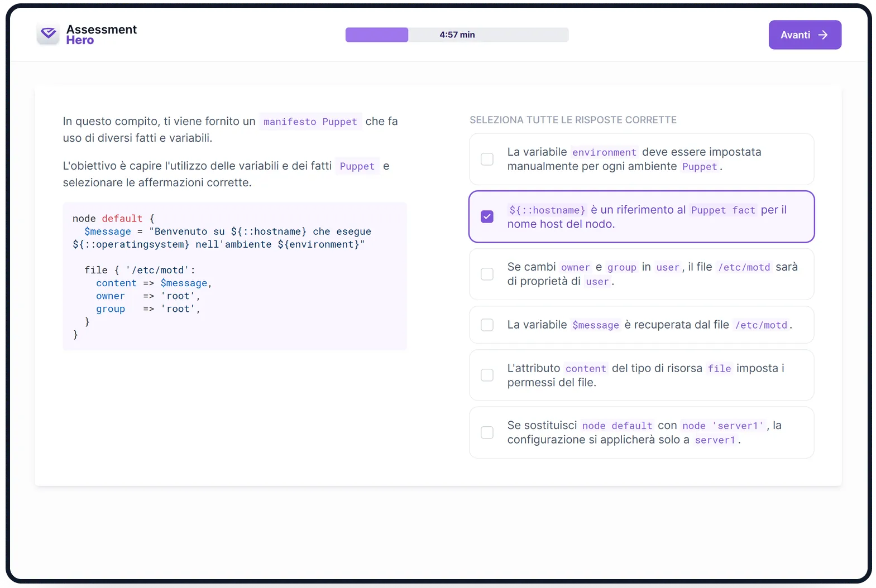Check the 'Se cambi owner e group' checkbox
Viewport: 876px width, 588px height.
coord(487,274)
